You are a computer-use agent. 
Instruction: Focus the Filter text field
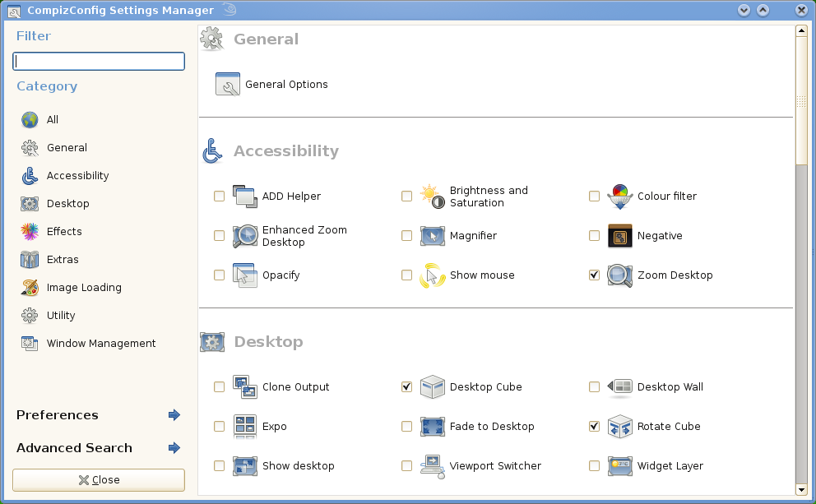click(x=99, y=62)
